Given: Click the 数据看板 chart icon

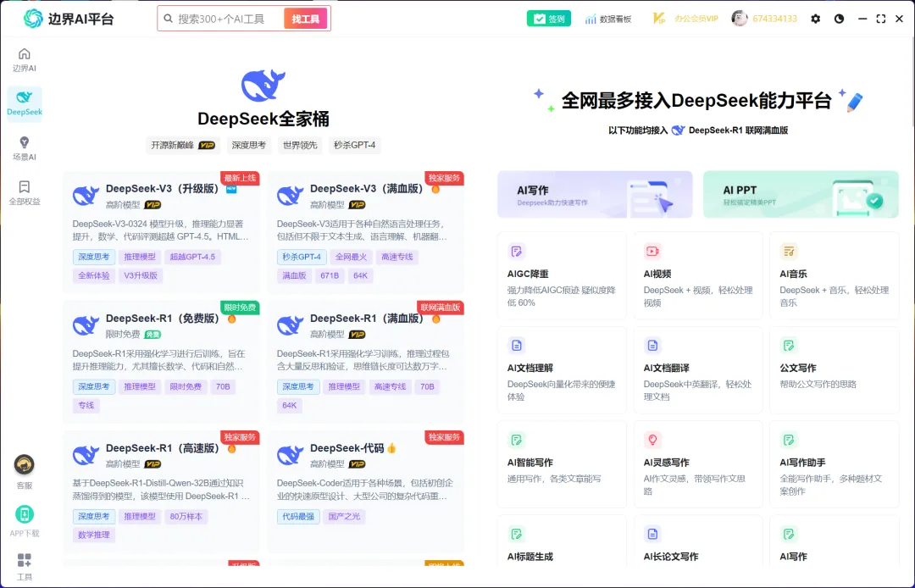Looking at the screenshot, I should tap(591, 19).
